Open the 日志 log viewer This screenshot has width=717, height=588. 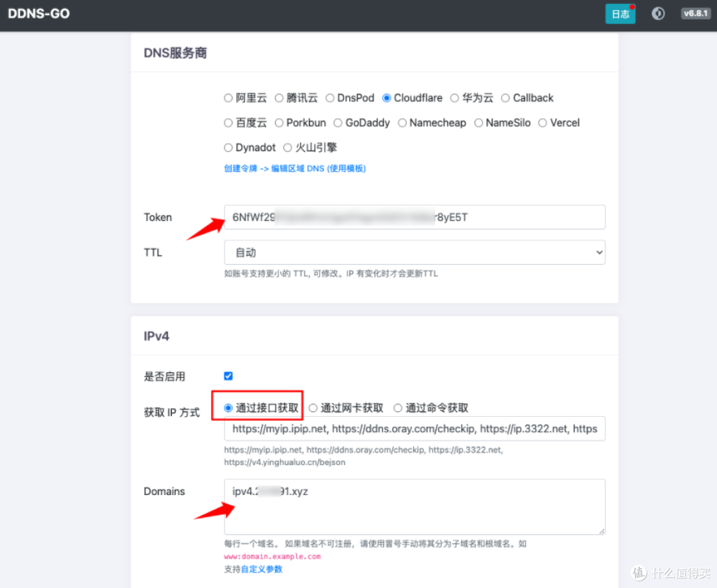[x=620, y=13]
